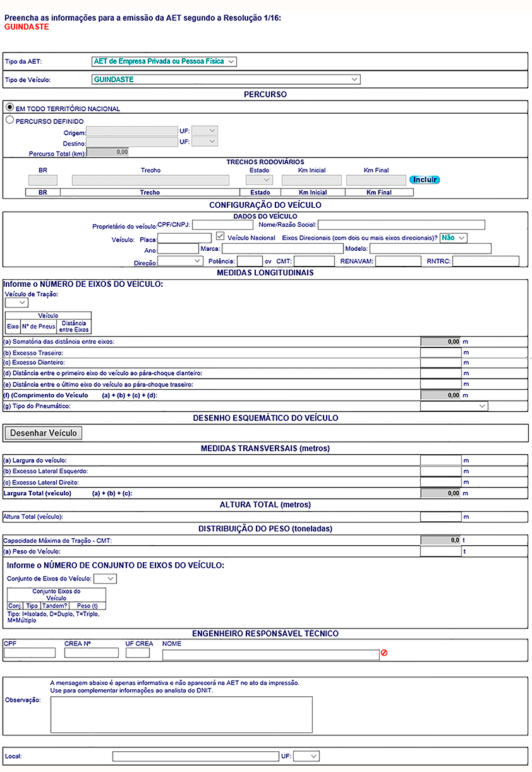532x772 pixels.
Task: Expand the Tipo de Veículo dropdown
Action: tap(226, 80)
